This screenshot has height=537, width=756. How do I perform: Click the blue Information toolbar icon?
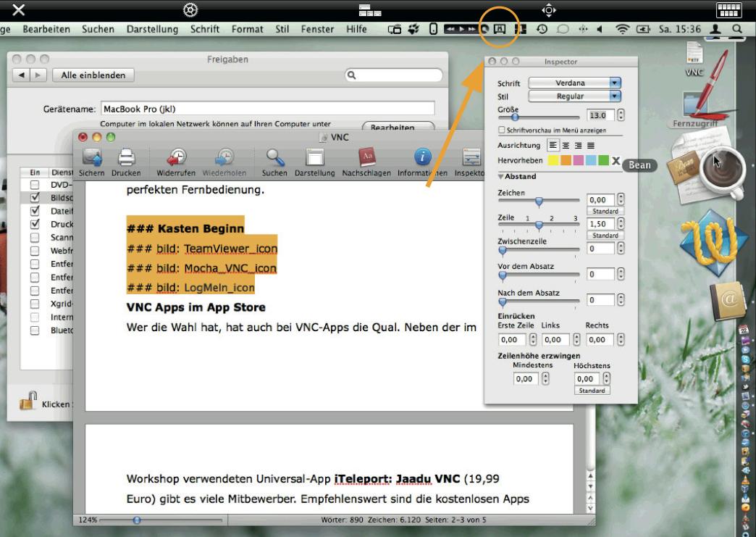[422, 157]
